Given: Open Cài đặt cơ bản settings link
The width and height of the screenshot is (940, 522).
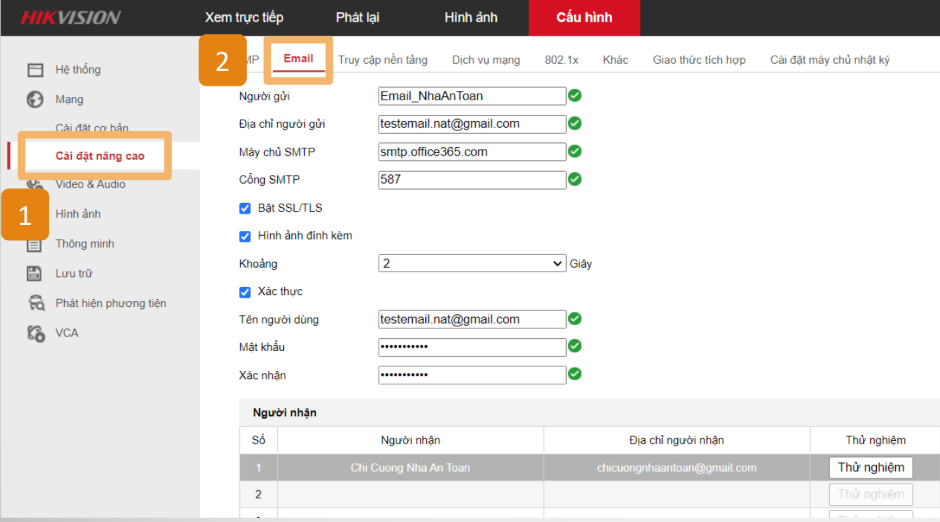Looking at the screenshot, I should pos(92,128).
